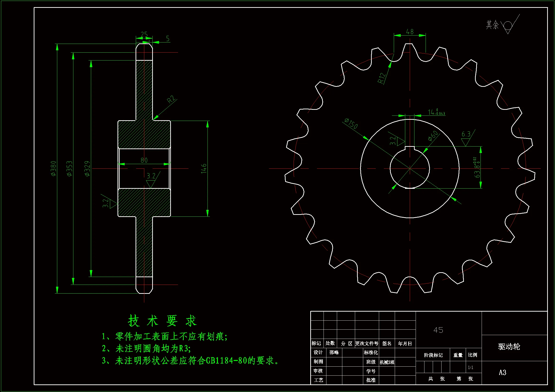
Task: Select the R12 tooth radius label
Action: (x=381, y=78)
